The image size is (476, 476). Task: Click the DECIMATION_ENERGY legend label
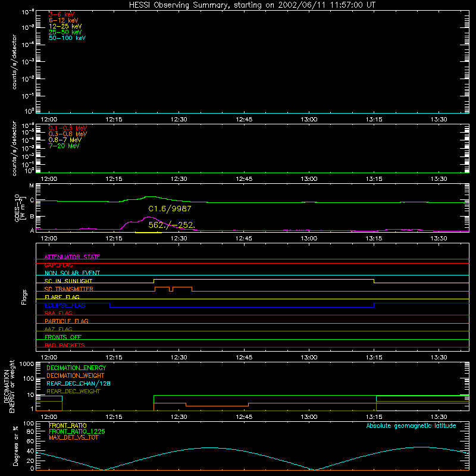[76, 368]
